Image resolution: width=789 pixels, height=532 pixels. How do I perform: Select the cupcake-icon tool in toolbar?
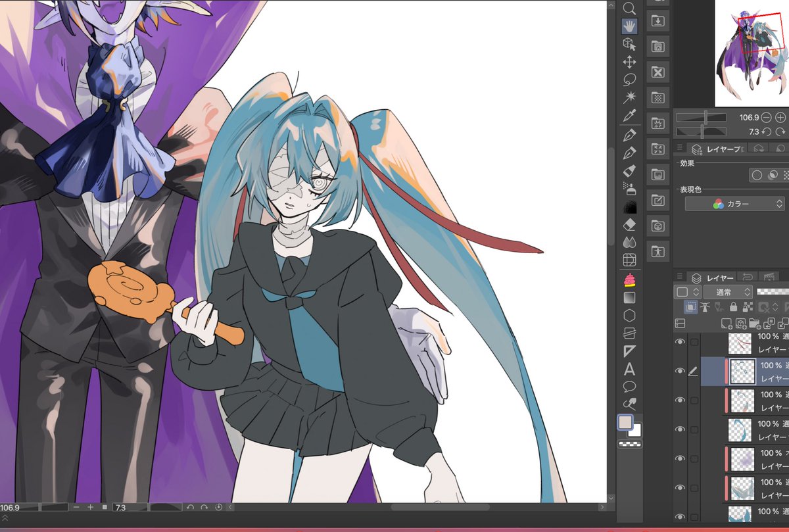click(629, 280)
